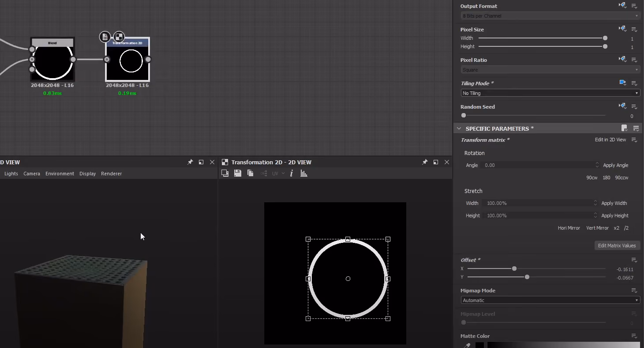Image resolution: width=644 pixels, height=348 pixels.
Task: Open the Tiling Mode No Tiling dropdown
Action: point(550,93)
